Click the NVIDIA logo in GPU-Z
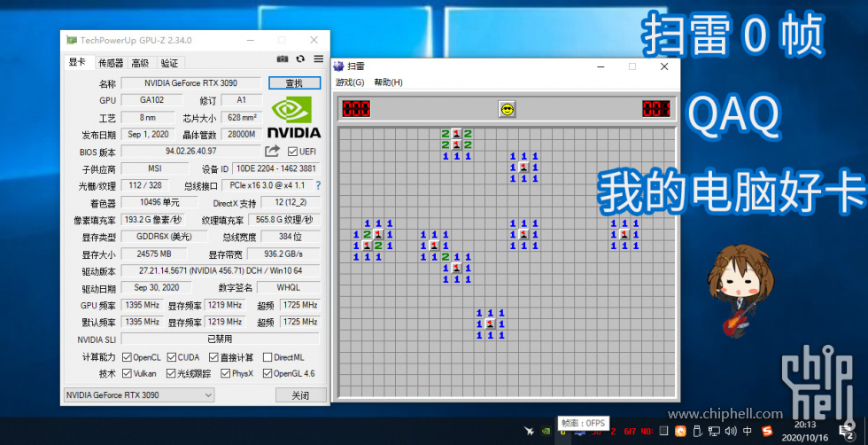 [x=294, y=117]
